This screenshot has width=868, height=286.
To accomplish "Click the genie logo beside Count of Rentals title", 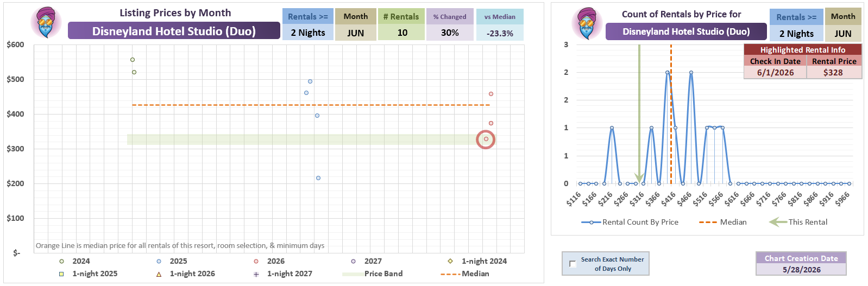I will pyautogui.click(x=587, y=24).
